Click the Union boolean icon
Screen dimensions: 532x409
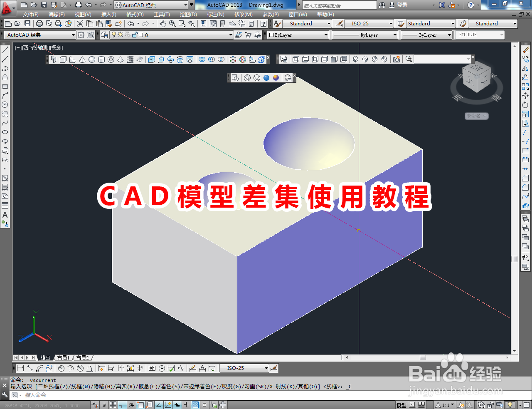click(x=202, y=59)
